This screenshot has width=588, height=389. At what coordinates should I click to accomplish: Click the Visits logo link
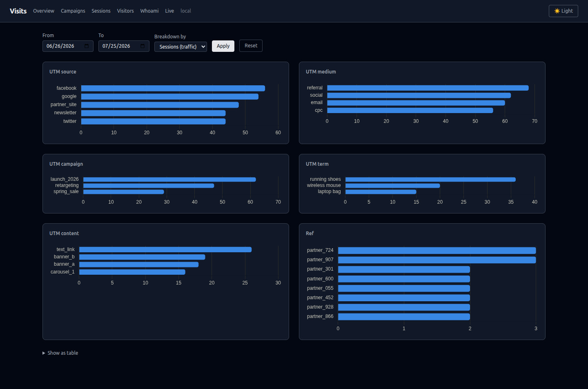pos(18,11)
